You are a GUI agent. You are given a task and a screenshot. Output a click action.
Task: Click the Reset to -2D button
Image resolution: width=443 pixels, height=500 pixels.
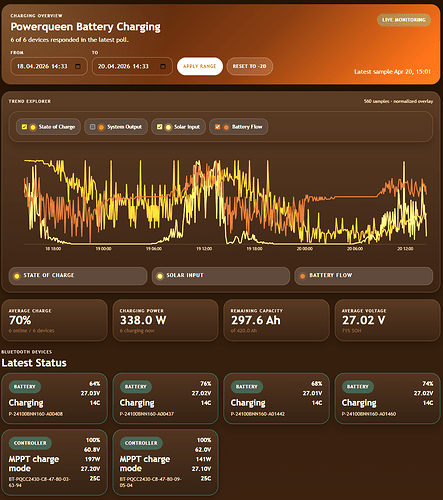click(250, 66)
